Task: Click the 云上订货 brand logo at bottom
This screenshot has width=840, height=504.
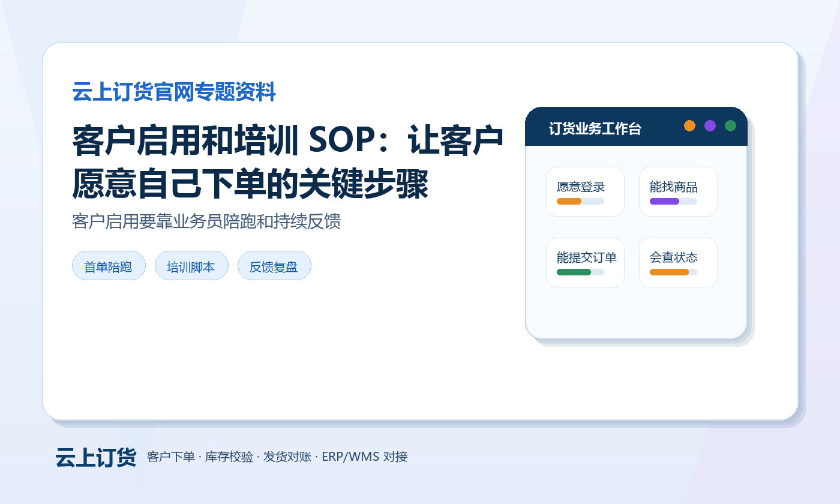Action: point(96,457)
